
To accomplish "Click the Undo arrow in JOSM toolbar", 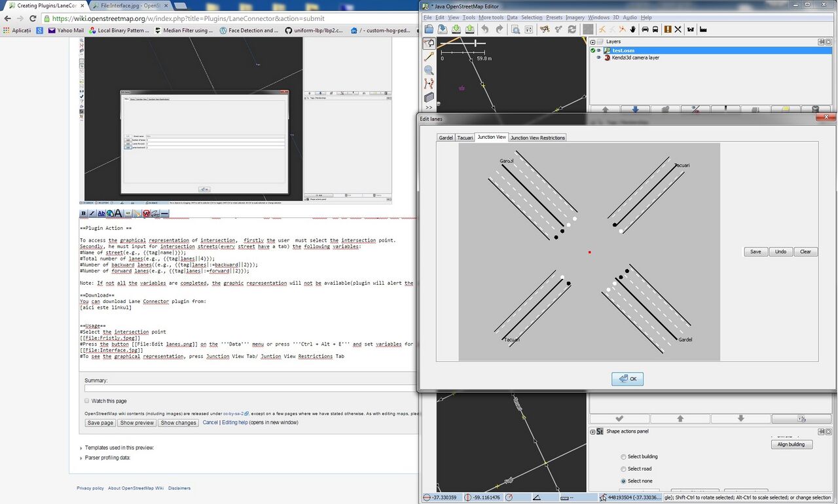I will pyautogui.click(x=485, y=29).
